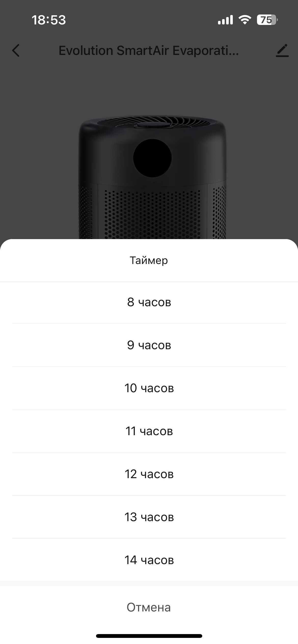The height and width of the screenshot is (644, 298).
Task: Choose 11 часов from the timer list
Action: tap(149, 431)
